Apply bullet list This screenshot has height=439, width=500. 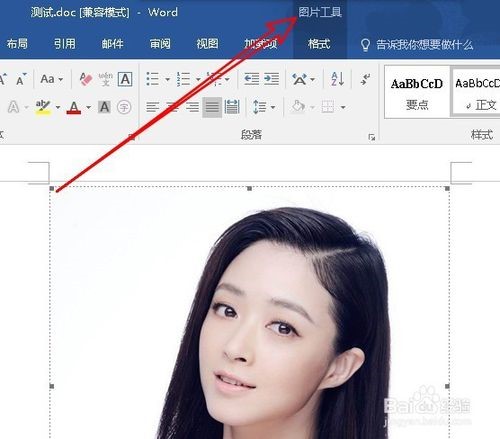[x=153, y=79]
